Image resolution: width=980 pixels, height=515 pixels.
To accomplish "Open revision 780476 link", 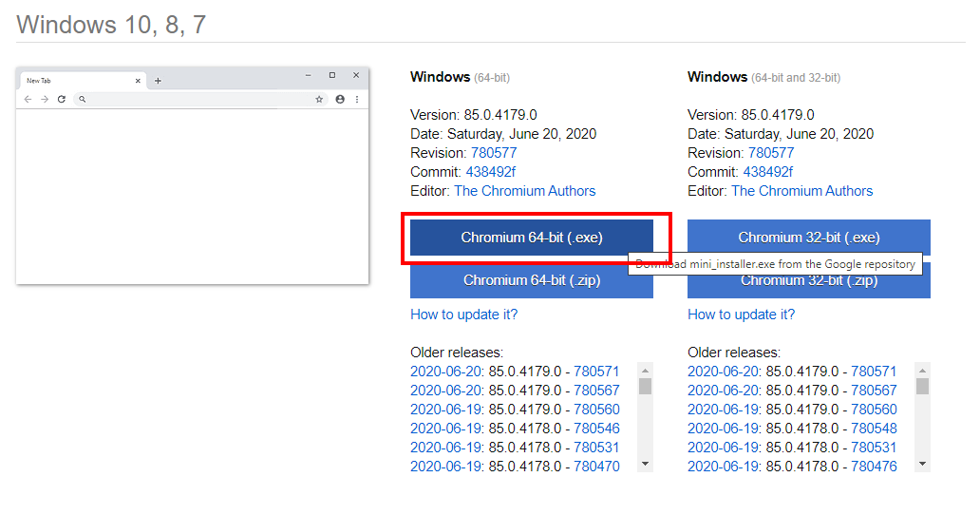I will (874, 467).
